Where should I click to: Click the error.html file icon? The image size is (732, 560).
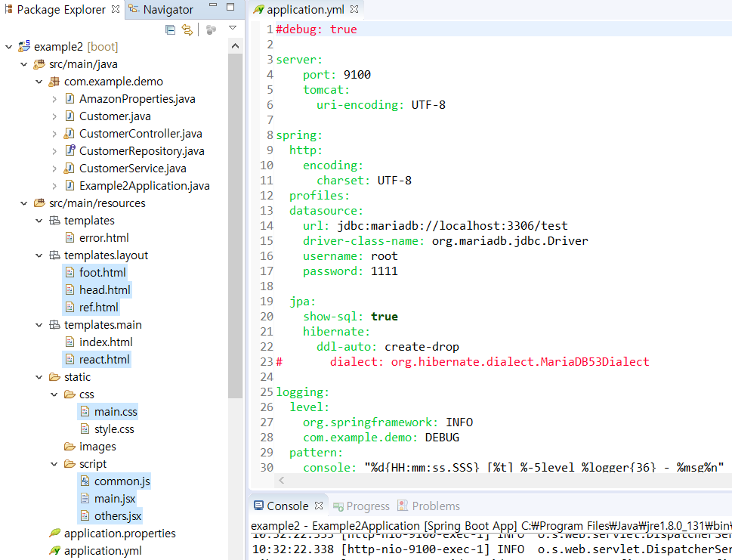point(69,238)
